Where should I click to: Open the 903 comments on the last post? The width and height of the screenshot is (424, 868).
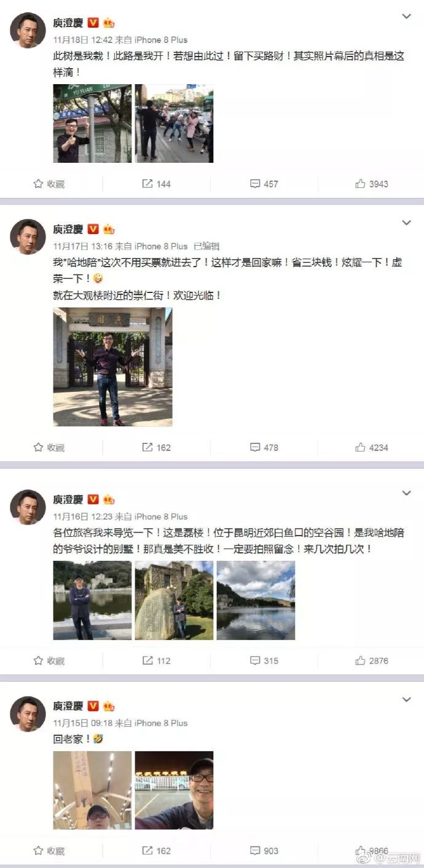pyautogui.click(x=264, y=851)
